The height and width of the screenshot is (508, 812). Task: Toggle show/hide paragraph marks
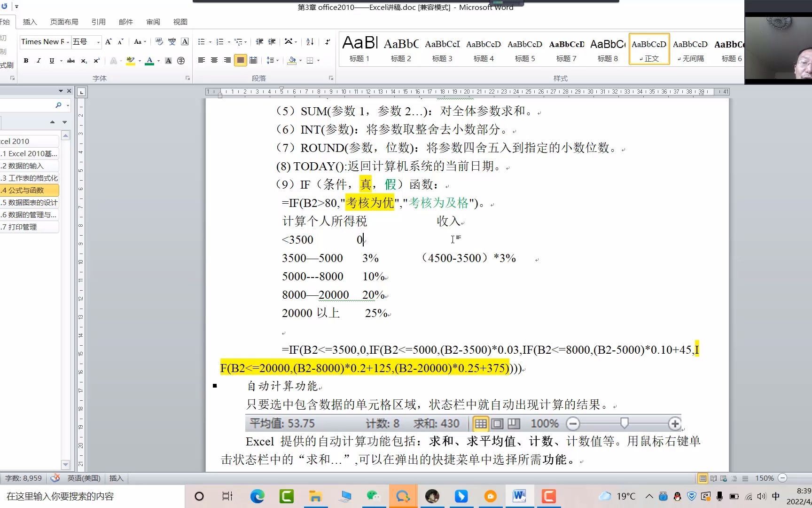328,42
